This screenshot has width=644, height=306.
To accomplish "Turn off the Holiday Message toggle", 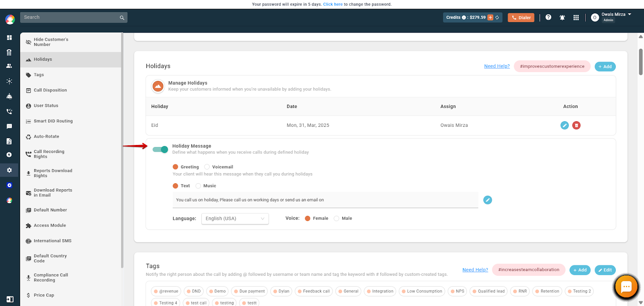I will point(160,149).
